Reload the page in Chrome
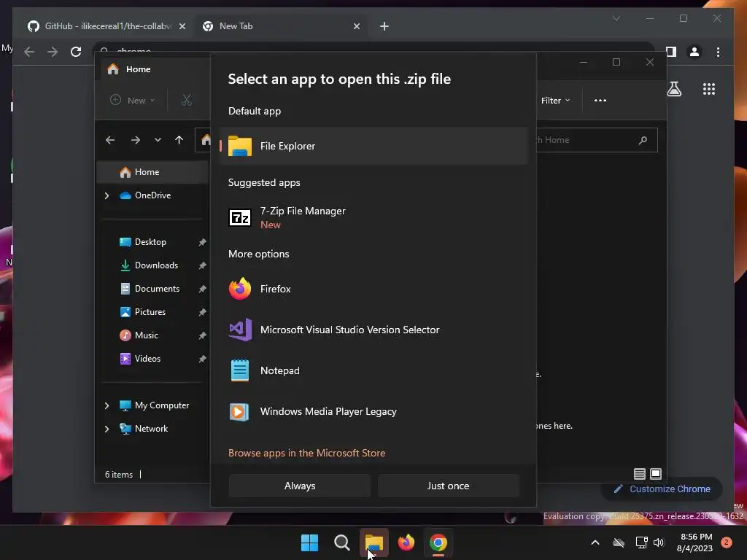747x560 pixels. pyautogui.click(x=76, y=52)
